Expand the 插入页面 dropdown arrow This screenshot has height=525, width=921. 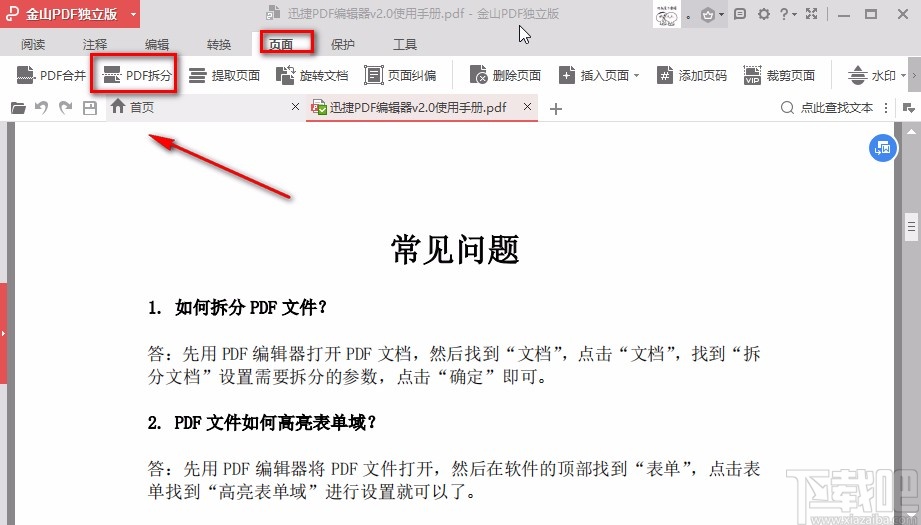(636, 76)
